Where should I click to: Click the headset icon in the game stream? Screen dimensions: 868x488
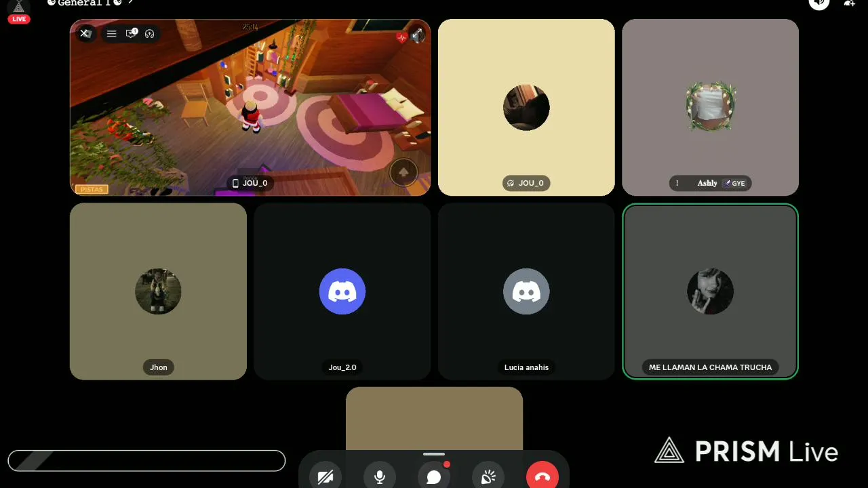pos(150,33)
